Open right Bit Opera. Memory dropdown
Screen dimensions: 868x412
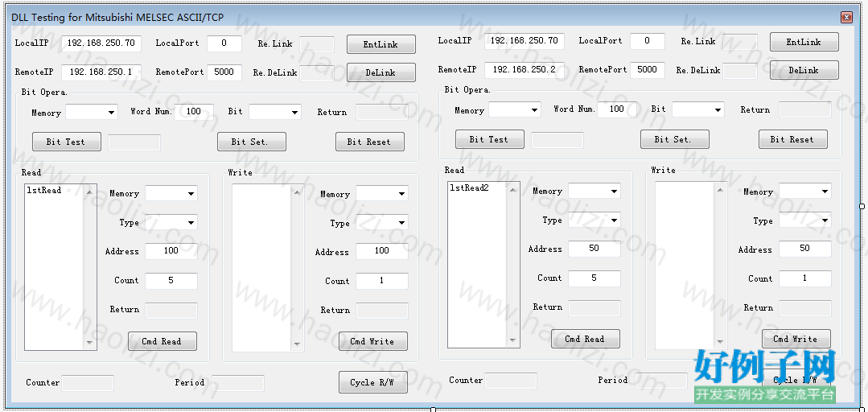click(514, 110)
